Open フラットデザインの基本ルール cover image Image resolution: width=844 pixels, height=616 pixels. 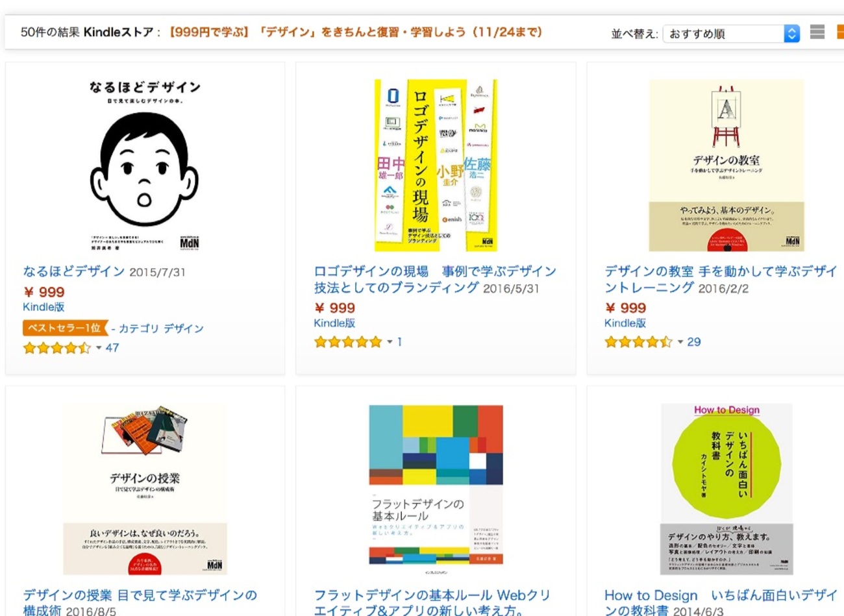point(436,489)
